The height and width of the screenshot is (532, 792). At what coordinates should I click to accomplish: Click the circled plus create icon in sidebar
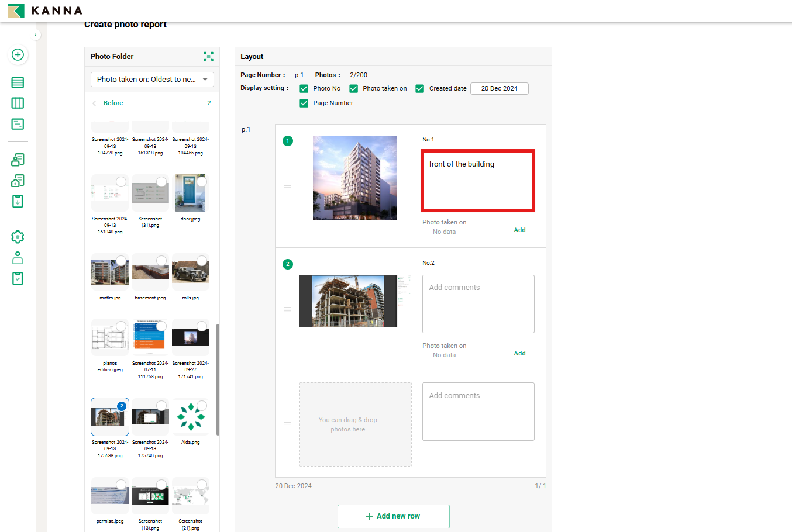pyautogui.click(x=18, y=54)
